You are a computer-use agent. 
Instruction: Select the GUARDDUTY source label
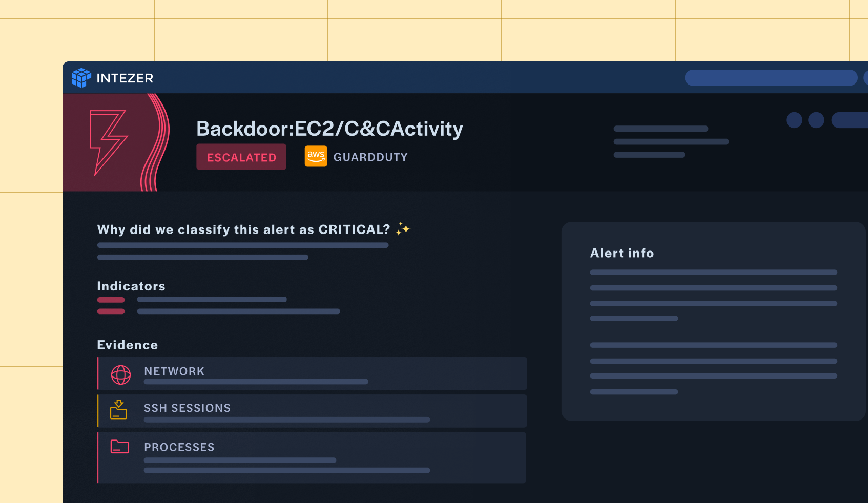370,157
